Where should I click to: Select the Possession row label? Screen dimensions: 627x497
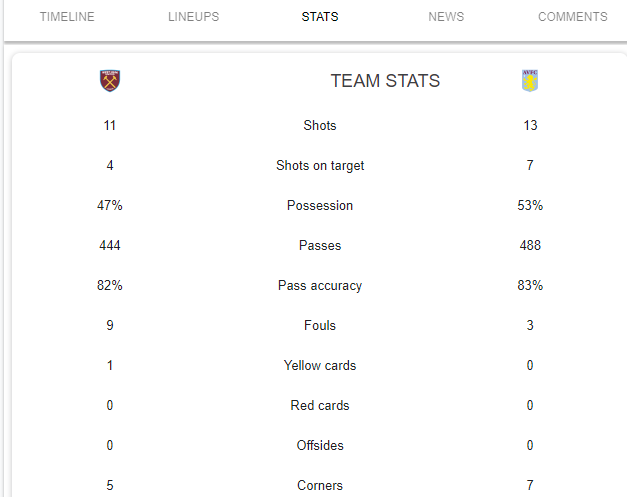320,206
